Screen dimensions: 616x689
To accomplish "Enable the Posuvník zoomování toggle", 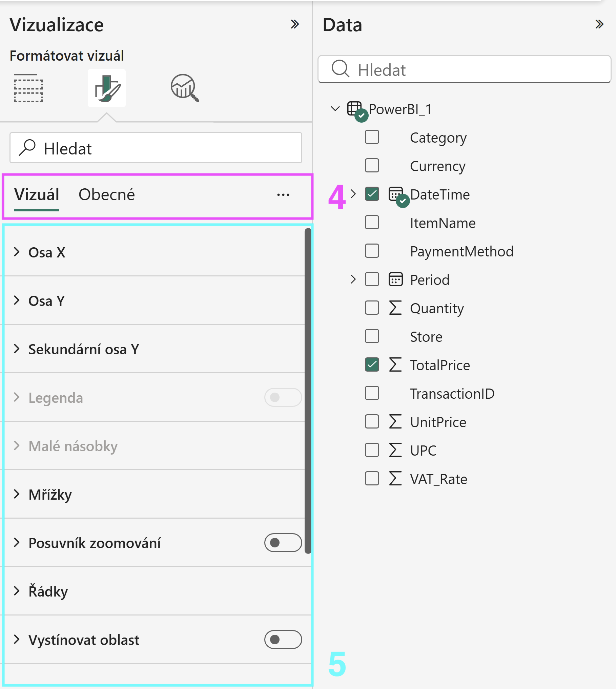I will click(x=283, y=543).
